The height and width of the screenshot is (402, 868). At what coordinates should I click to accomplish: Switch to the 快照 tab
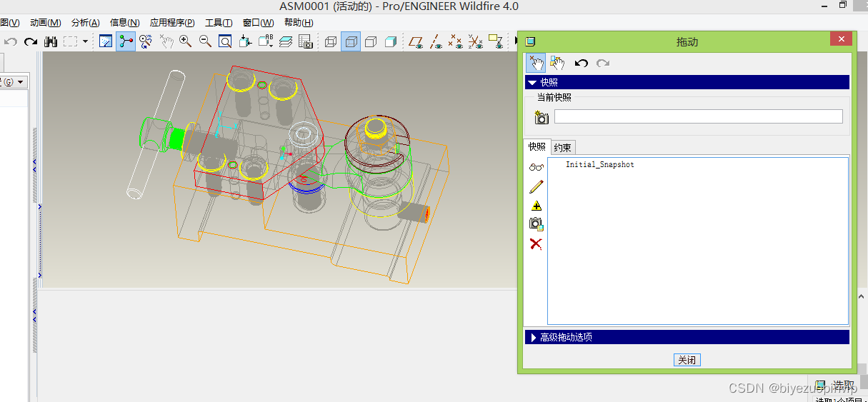pyautogui.click(x=537, y=146)
